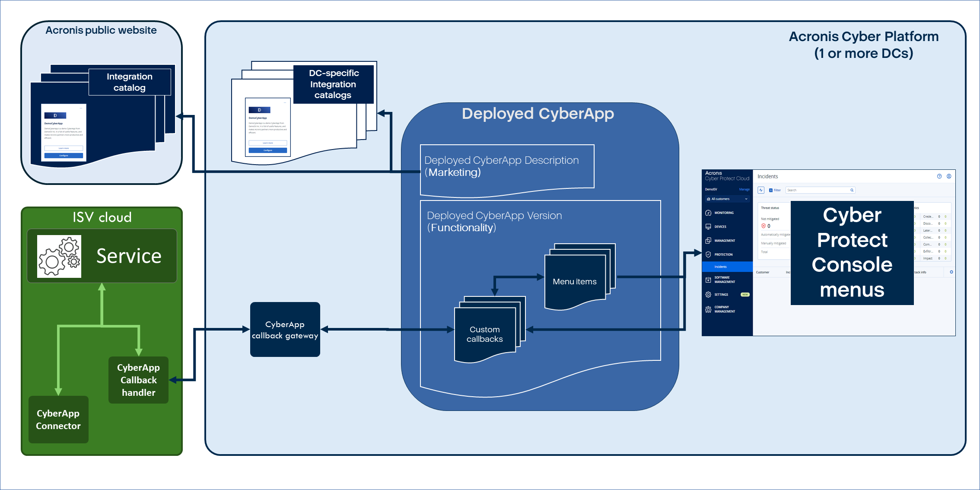Screen dimensions: 980x490
Task: Select the Incidents submenu item
Action: [x=727, y=267]
